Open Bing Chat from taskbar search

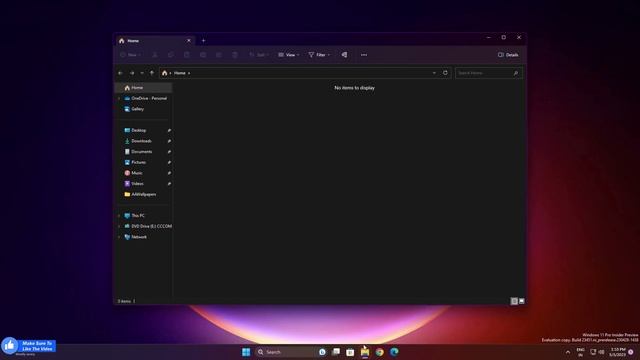click(x=322, y=352)
